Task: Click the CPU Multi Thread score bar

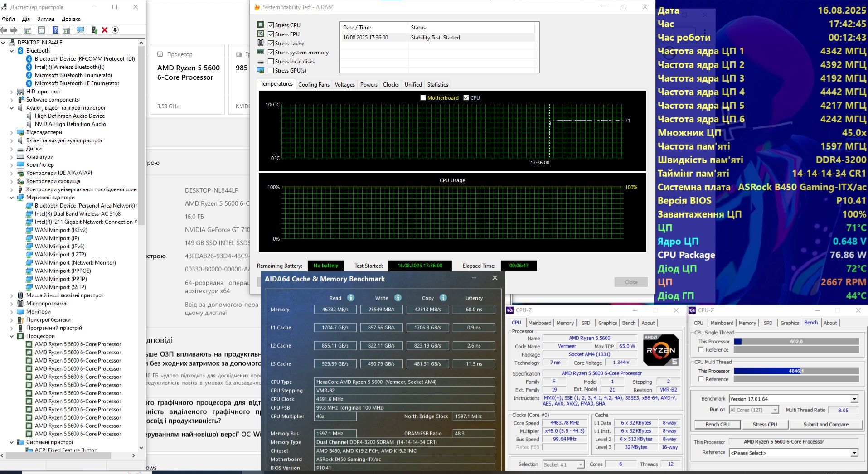Action: 796,371
